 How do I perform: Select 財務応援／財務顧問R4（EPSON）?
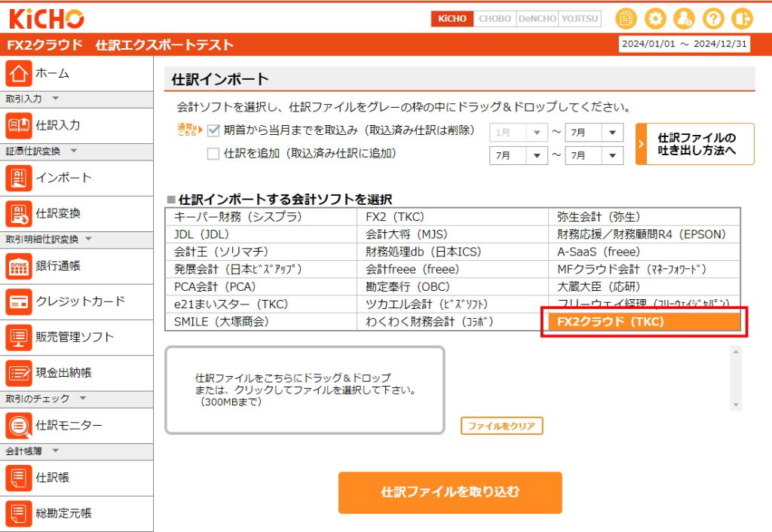pos(645,235)
